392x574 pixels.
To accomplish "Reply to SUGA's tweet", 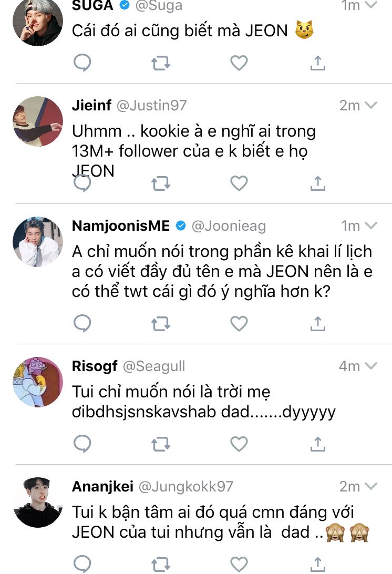I will click(82, 63).
